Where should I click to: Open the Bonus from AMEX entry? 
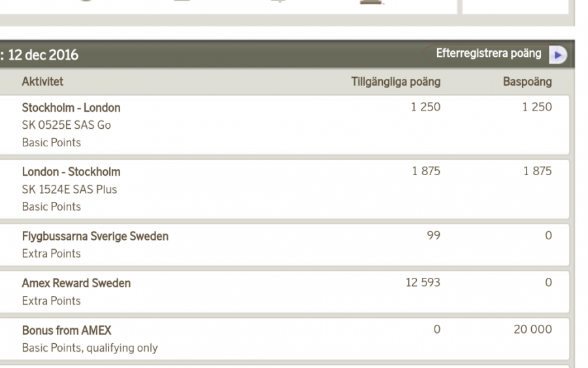(67, 331)
